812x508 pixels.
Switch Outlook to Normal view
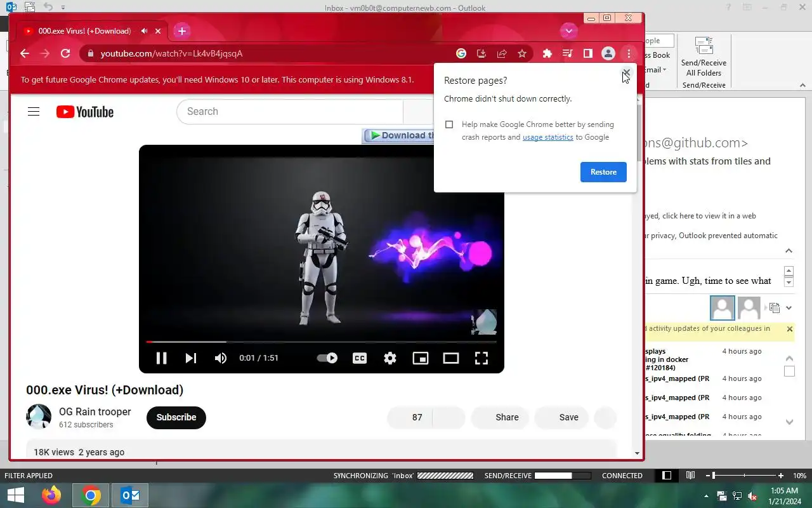[x=667, y=476]
